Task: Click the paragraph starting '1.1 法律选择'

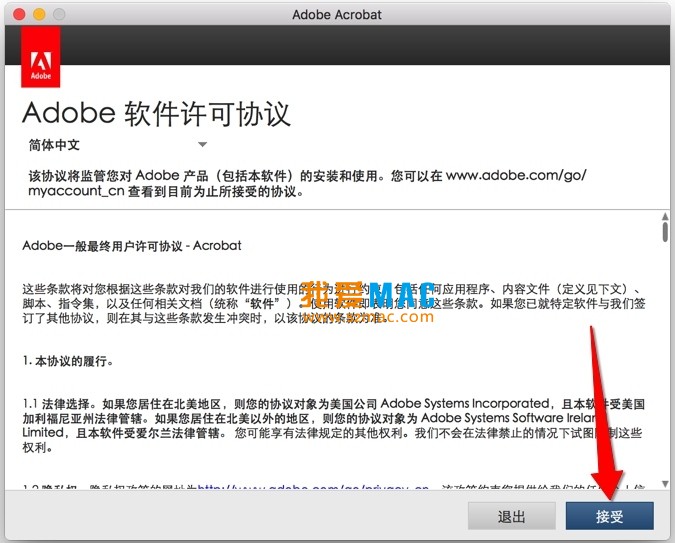Action: [334, 425]
